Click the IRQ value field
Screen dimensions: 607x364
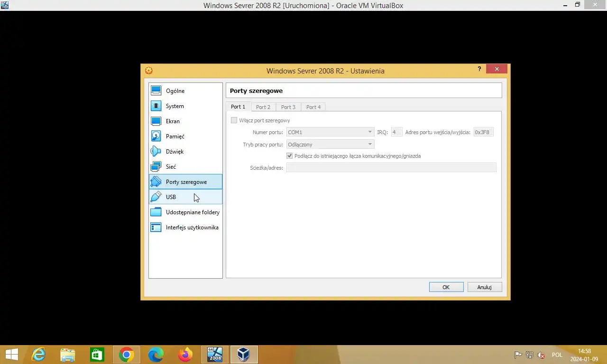396,132
